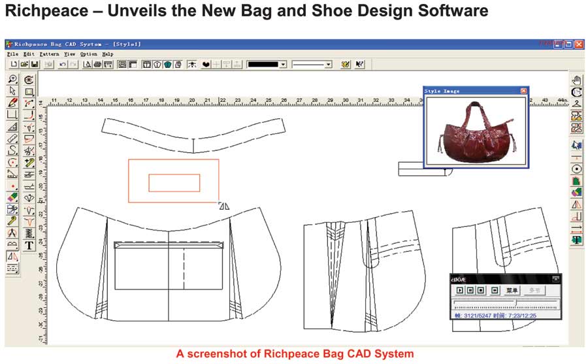Select the large T text tool
This screenshot has height=364, width=588.
click(x=29, y=246)
